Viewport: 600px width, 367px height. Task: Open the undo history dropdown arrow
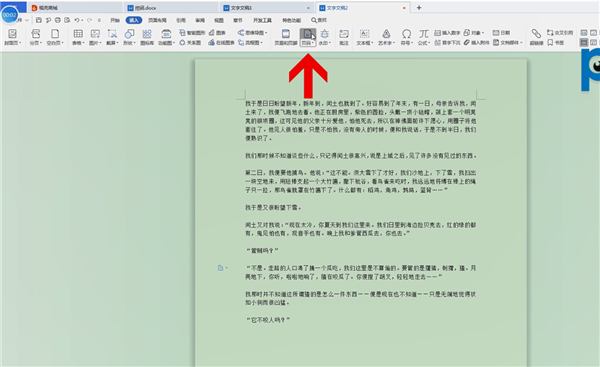[82, 20]
